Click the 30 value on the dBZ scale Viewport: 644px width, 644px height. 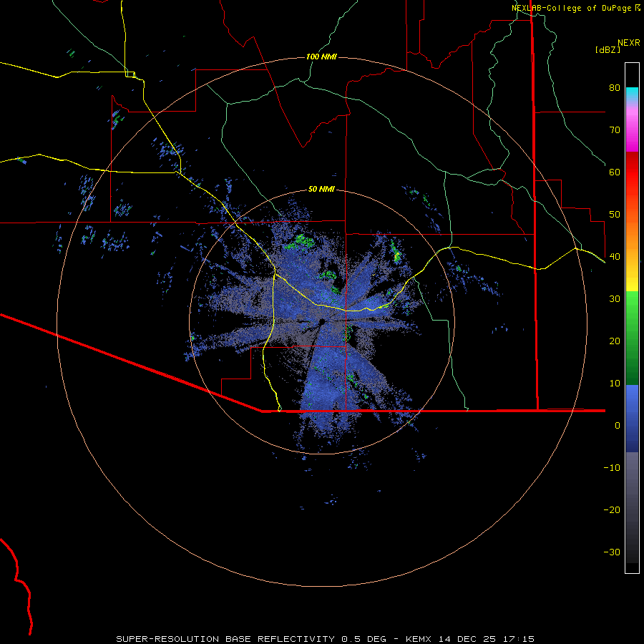[x=615, y=298]
